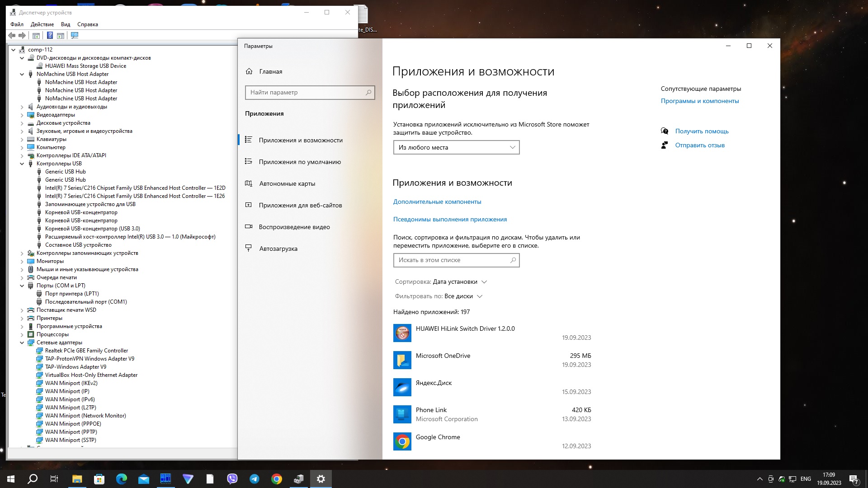Open Справка menu in Device Manager
This screenshot has width=868, height=488.
[x=88, y=24]
